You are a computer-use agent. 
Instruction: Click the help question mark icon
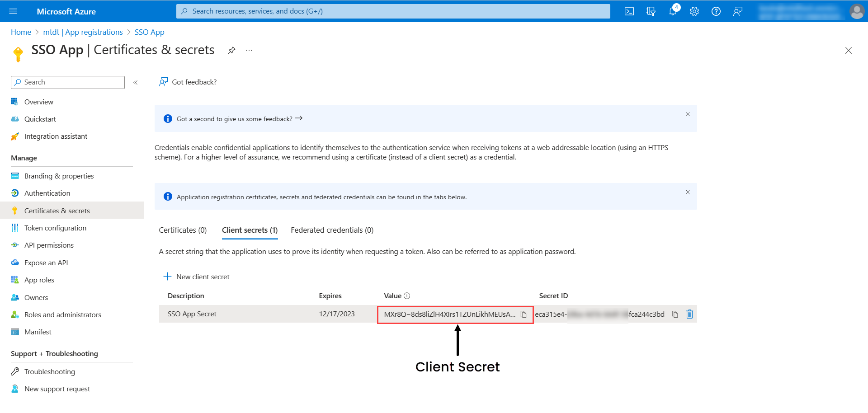click(x=716, y=11)
